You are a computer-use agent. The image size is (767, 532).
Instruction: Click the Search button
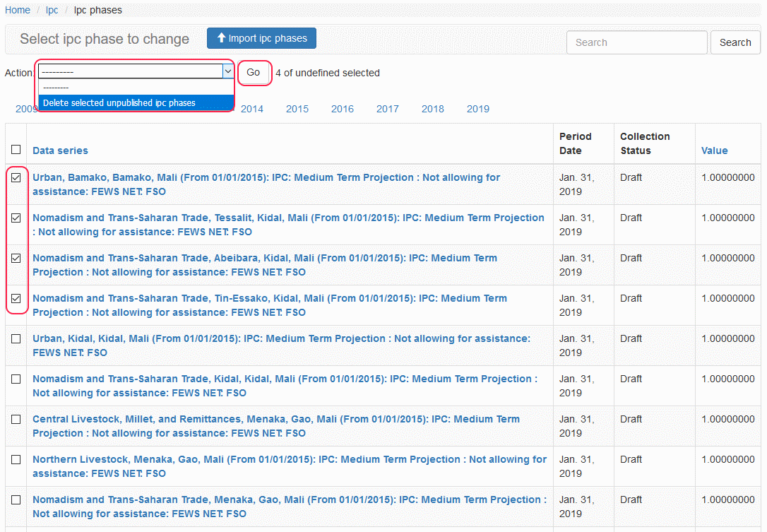(735, 42)
